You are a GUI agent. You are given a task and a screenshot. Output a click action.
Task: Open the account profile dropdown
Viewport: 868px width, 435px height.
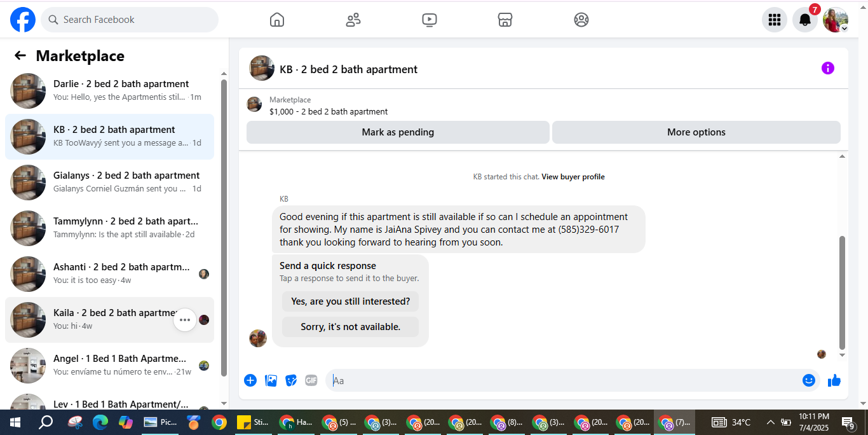(836, 20)
